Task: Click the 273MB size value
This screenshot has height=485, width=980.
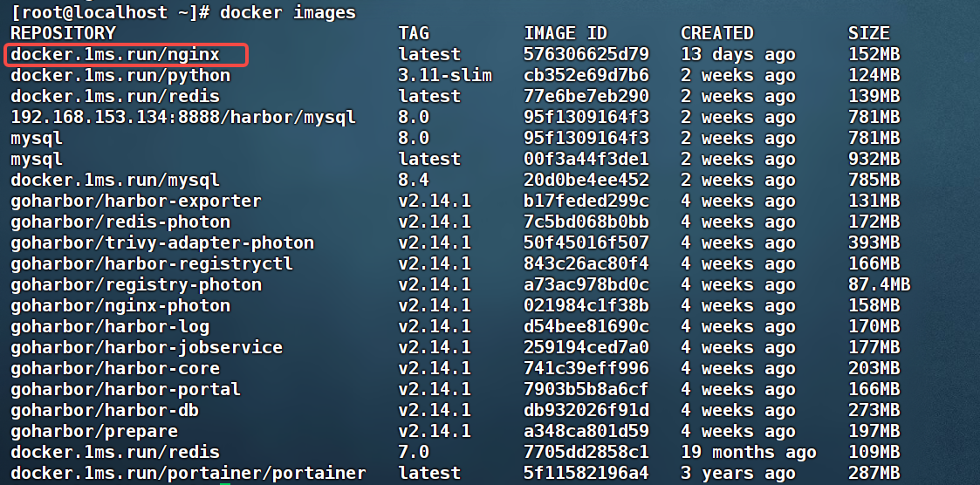Action: pos(874,411)
